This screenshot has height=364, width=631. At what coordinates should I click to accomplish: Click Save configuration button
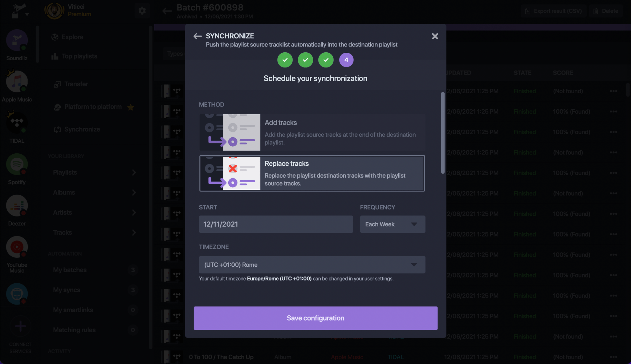coord(315,318)
